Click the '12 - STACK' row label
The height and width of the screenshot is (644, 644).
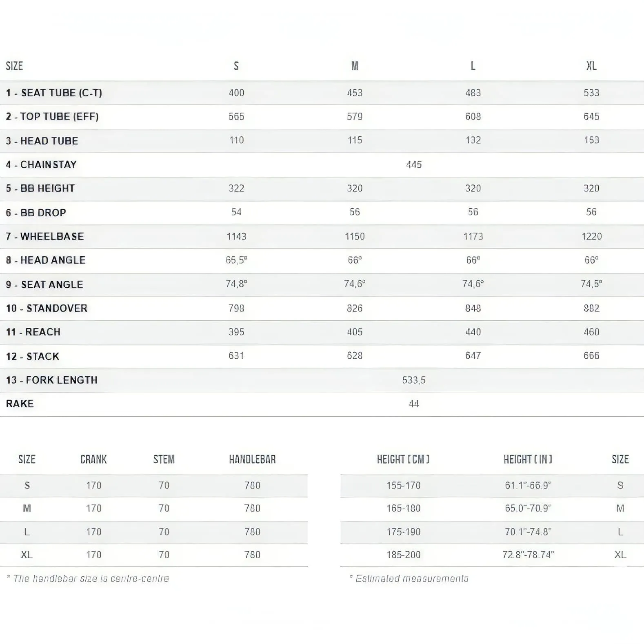[x=33, y=357]
